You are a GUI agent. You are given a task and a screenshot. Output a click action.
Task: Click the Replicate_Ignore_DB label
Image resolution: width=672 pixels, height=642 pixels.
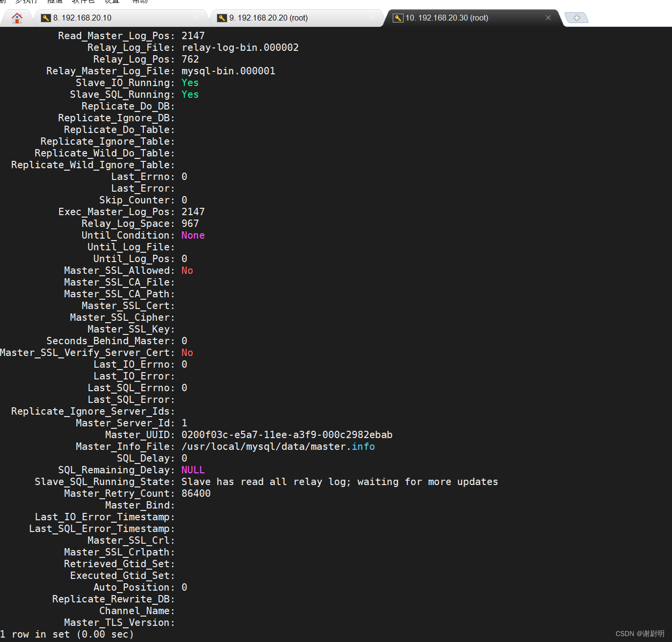116,118
